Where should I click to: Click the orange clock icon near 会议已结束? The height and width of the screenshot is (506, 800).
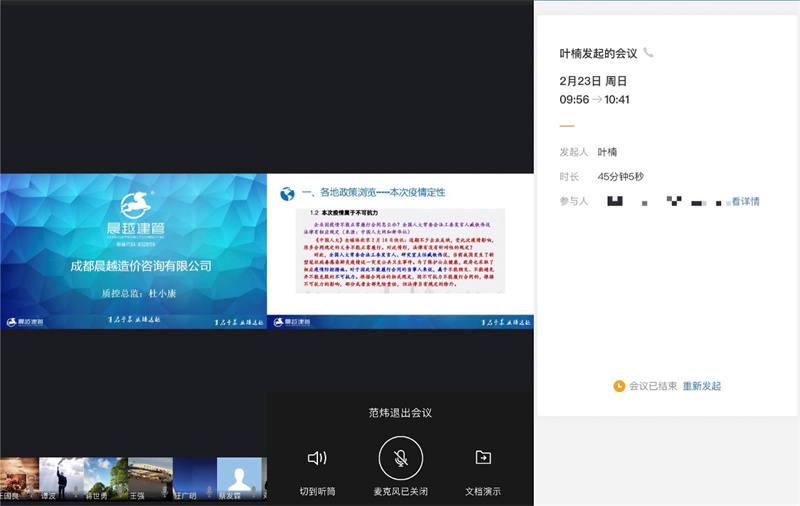click(x=619, y=386)
